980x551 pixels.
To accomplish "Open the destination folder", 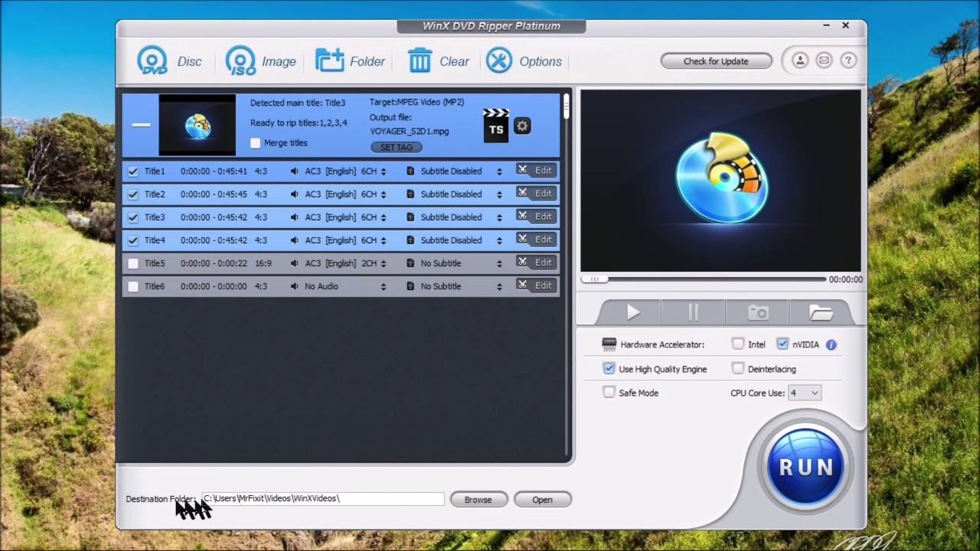I will point(542,500).
